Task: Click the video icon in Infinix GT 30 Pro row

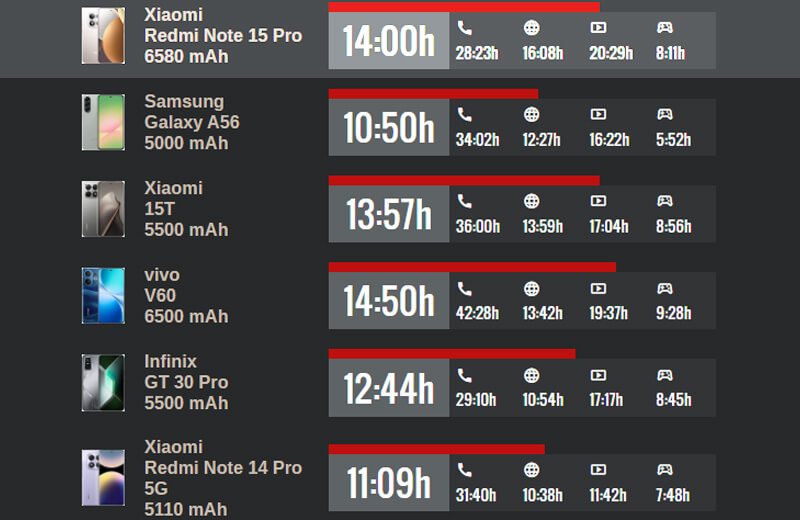Action: coord(598,375)
